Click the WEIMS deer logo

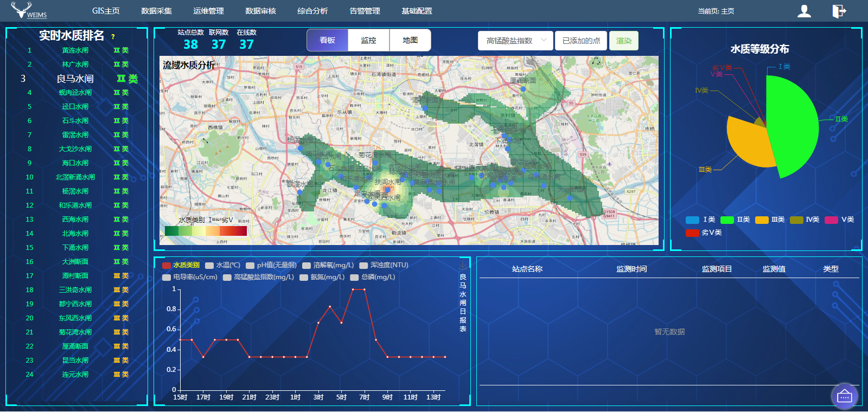(x=28, y=10)
